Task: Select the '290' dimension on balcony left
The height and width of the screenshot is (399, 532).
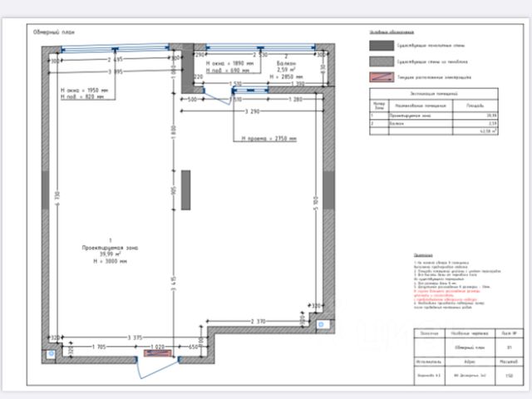Action: coord(199,55)
